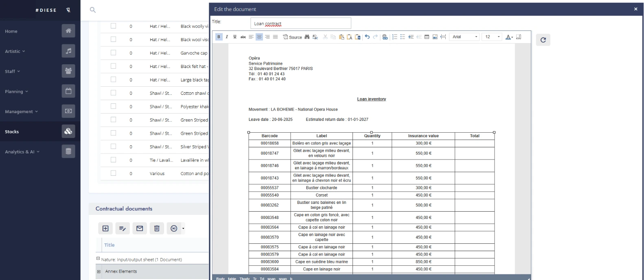Click the Source button in editor toolbar
Viewport: 644px width, 280px height.
(x=293, y=37)
